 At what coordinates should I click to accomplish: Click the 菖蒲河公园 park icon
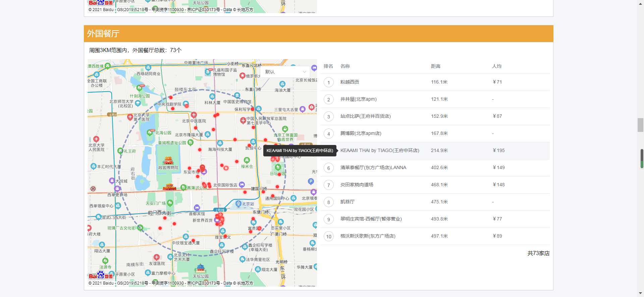point(183,187)
